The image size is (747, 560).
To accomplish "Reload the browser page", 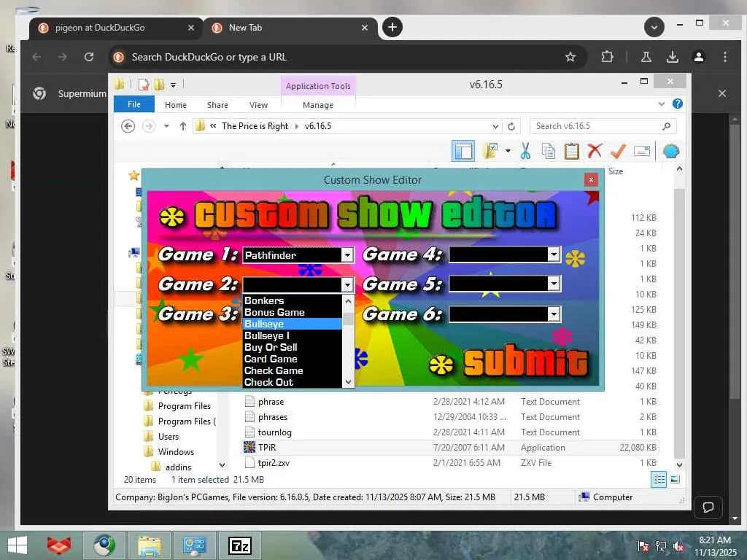I will [88, 57].
